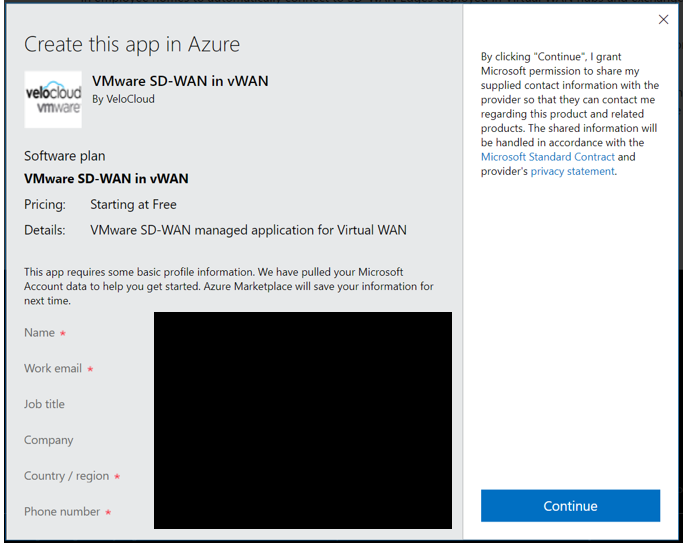Click the bold VMware SD-WAN in vWAN plan name

pyautogui.click(x=106, y=178)
